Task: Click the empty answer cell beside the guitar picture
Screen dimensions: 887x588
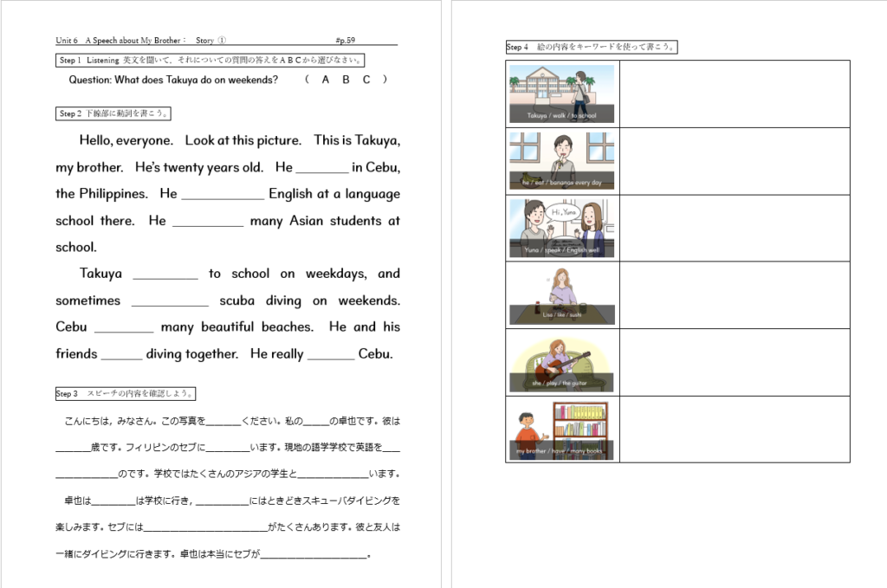Action: (x=735, y=362)
